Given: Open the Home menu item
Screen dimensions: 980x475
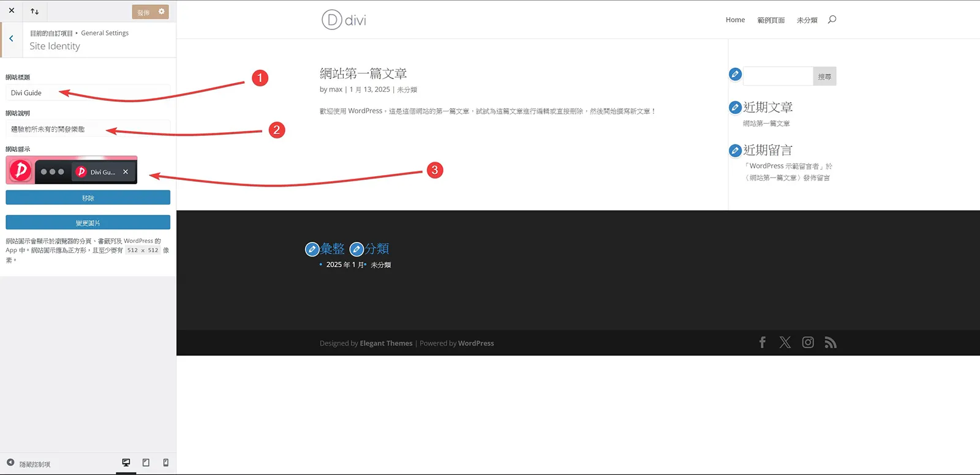Looking at the screenshot, I should [735, 20].
